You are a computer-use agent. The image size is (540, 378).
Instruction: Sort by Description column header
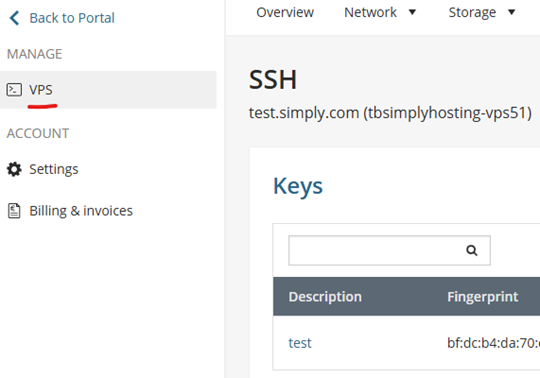[x=325, y=297]
